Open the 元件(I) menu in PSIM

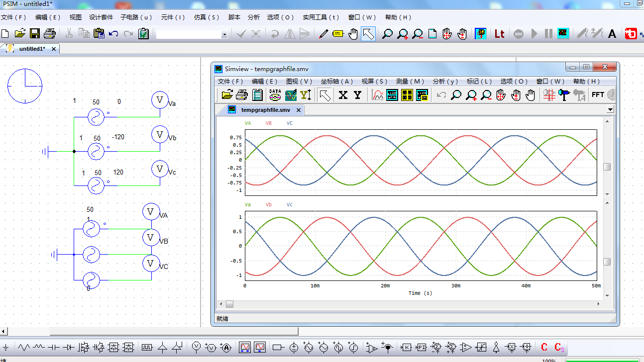coord(173,17)
